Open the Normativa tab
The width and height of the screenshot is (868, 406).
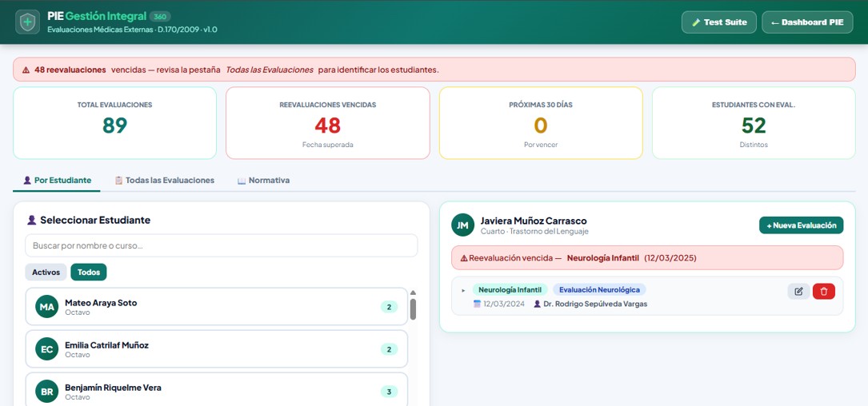tap(263, 181)
